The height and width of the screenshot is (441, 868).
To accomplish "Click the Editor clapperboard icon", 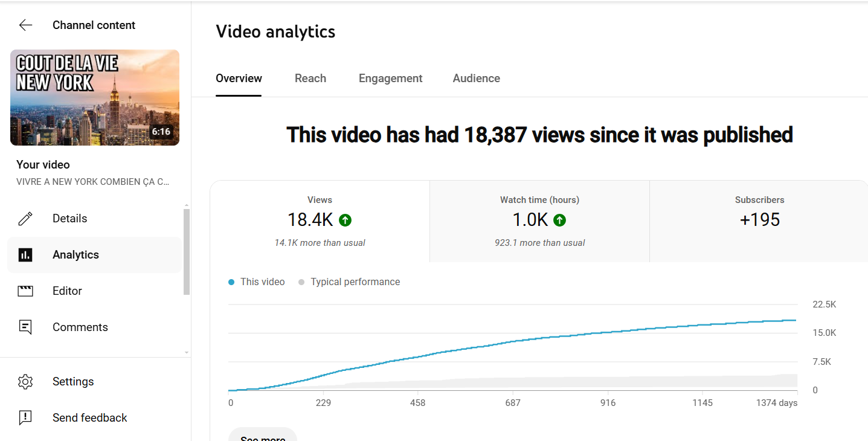I will [x=25, y=291].
